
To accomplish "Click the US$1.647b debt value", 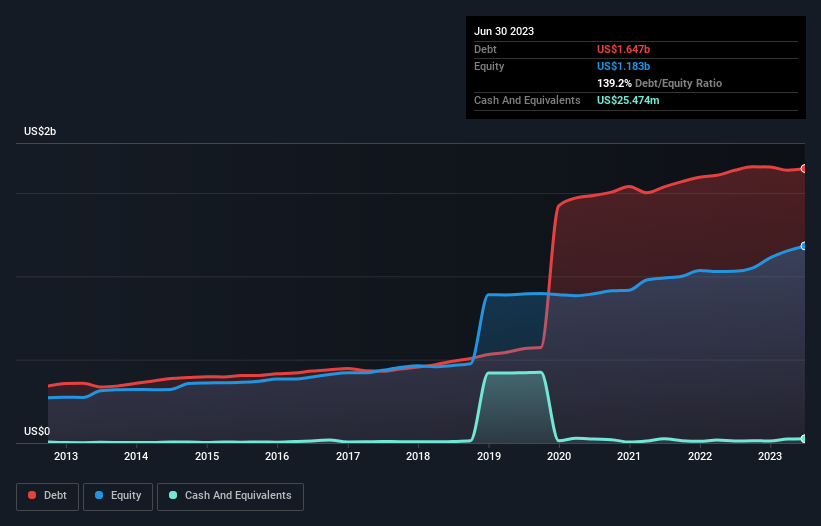I will click(623, 49).
